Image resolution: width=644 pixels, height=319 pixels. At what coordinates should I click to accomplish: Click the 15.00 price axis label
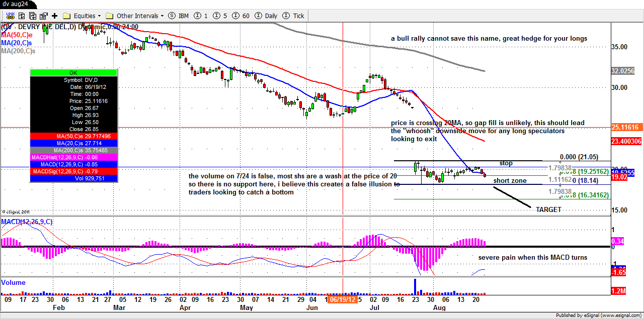[619, 209]
